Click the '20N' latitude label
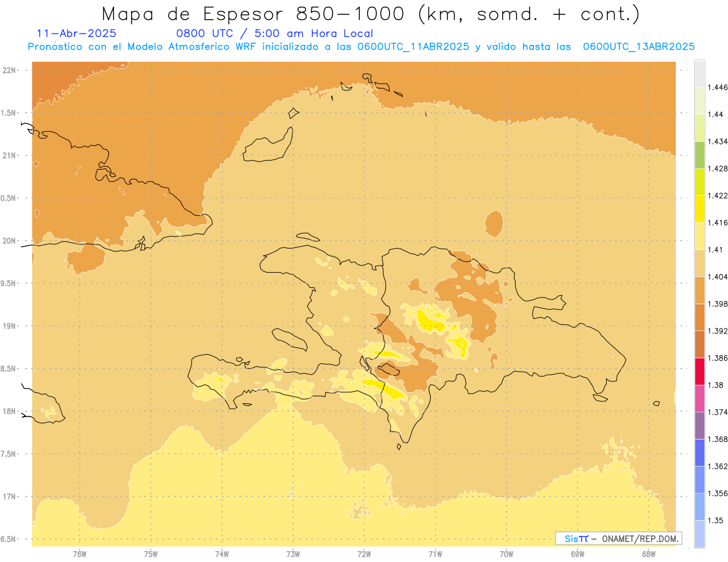Image resolution: width=728 pixels, height=562 pixels. [9, 241]
